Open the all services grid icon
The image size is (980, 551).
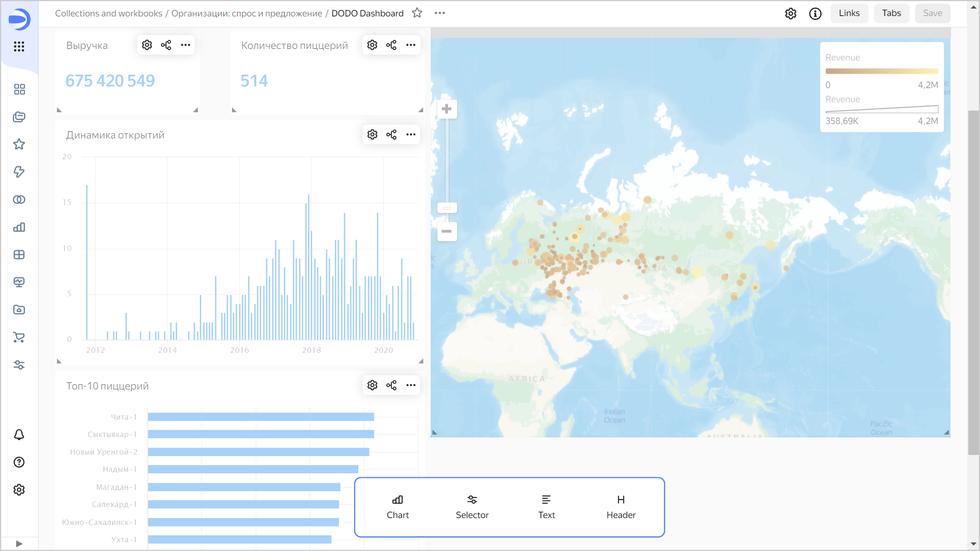coord(19,47)
